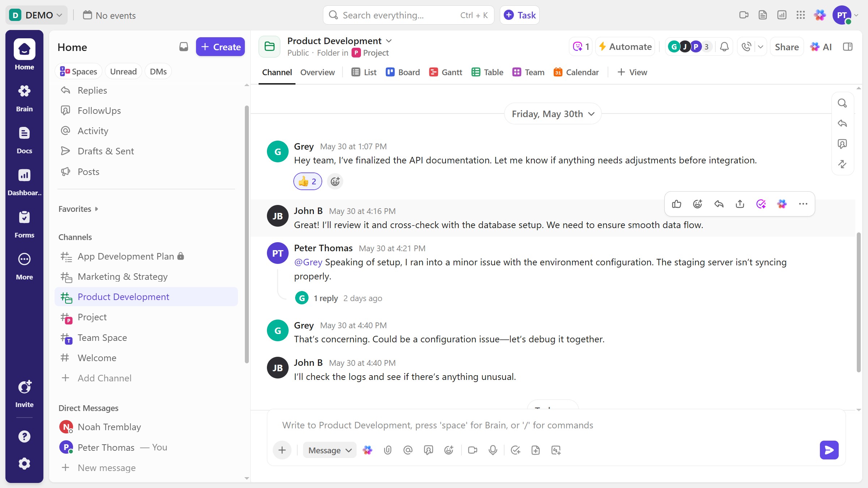
Task: Expand the Favorites section
Action: pos(78,209)
